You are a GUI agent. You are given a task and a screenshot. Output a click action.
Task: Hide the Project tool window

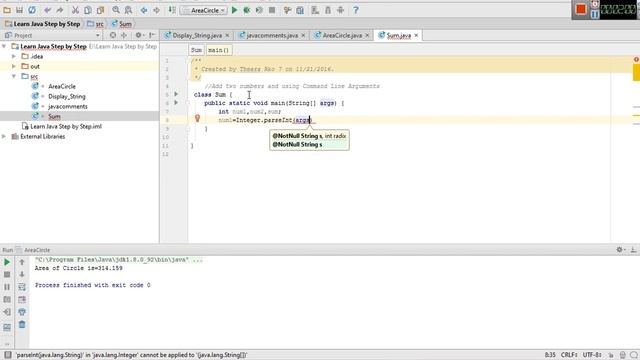pos(151,36)
